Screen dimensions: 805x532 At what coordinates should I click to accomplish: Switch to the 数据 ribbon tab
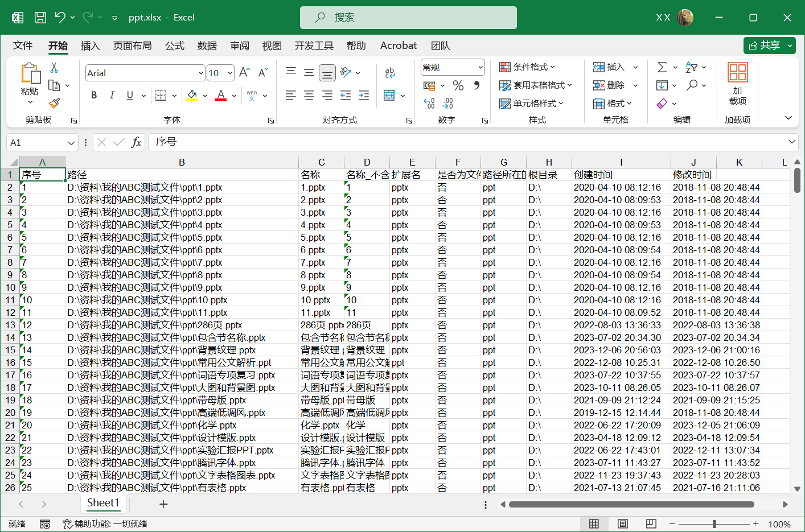tap(207, 46)
